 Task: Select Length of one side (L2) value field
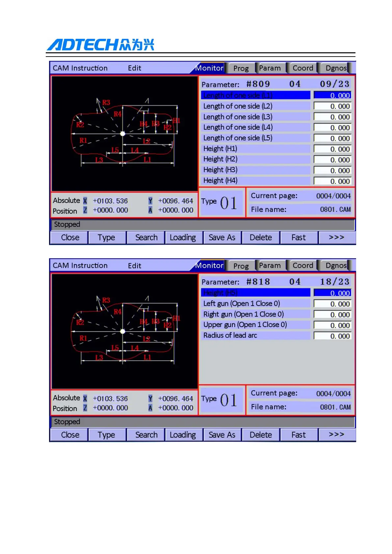click(332, 106)
